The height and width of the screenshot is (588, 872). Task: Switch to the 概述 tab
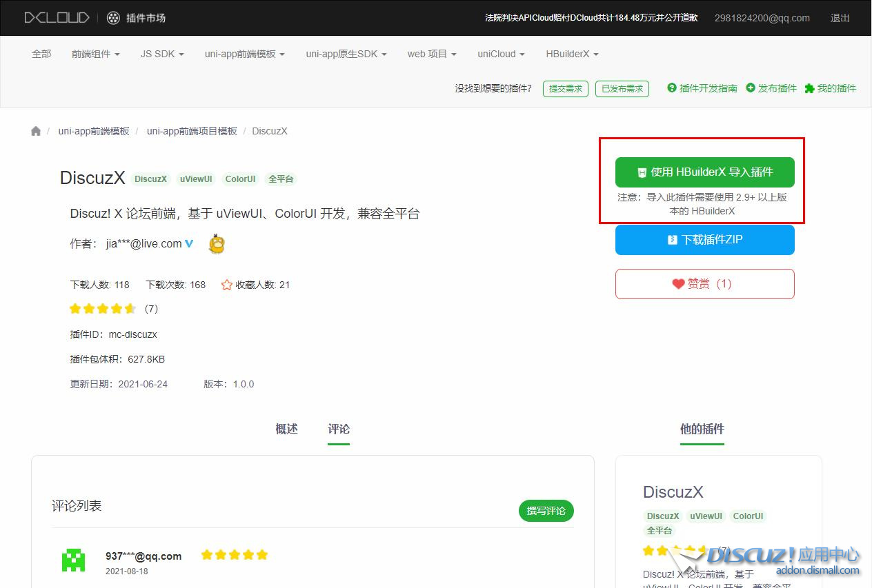click(286, 429)
